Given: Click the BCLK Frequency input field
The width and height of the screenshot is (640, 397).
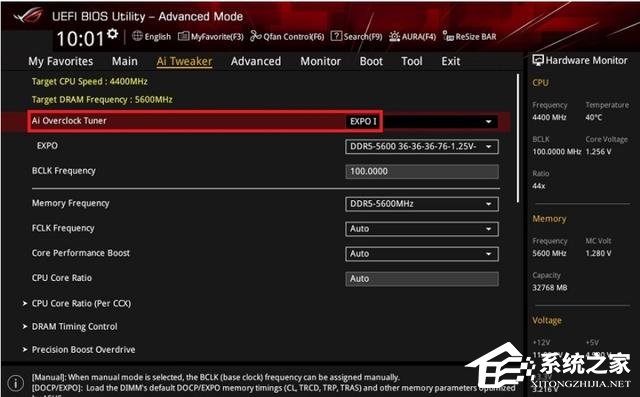Looking at the screenshot, I should (422, 171).
